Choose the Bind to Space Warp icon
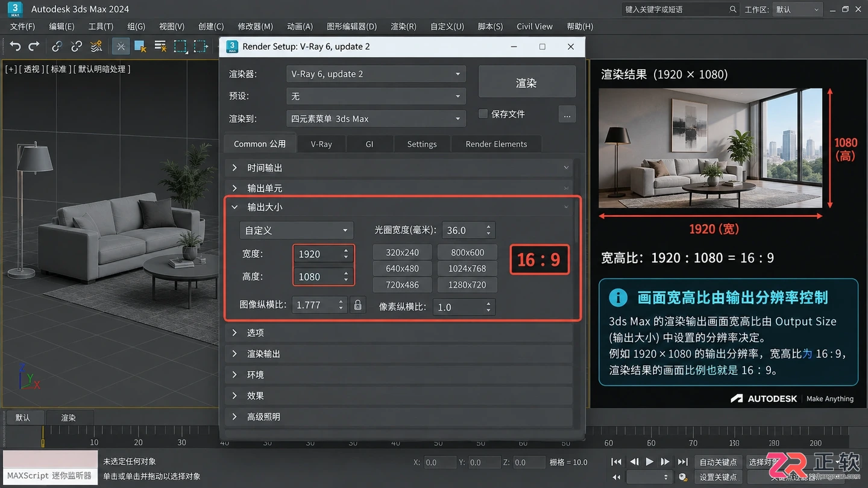Image resolution: width=868 pixels, height=488 pixels. pos(96,46)
